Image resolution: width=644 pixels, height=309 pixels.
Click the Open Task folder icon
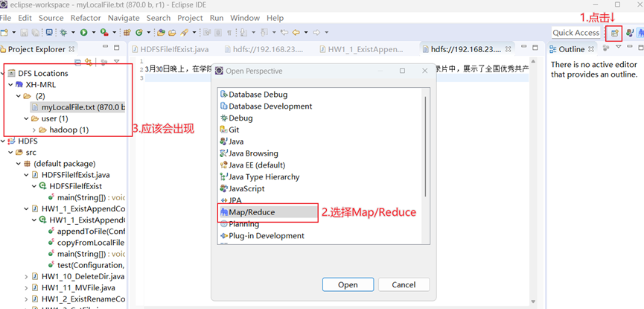pyautogui.click(x=172, y=33)
